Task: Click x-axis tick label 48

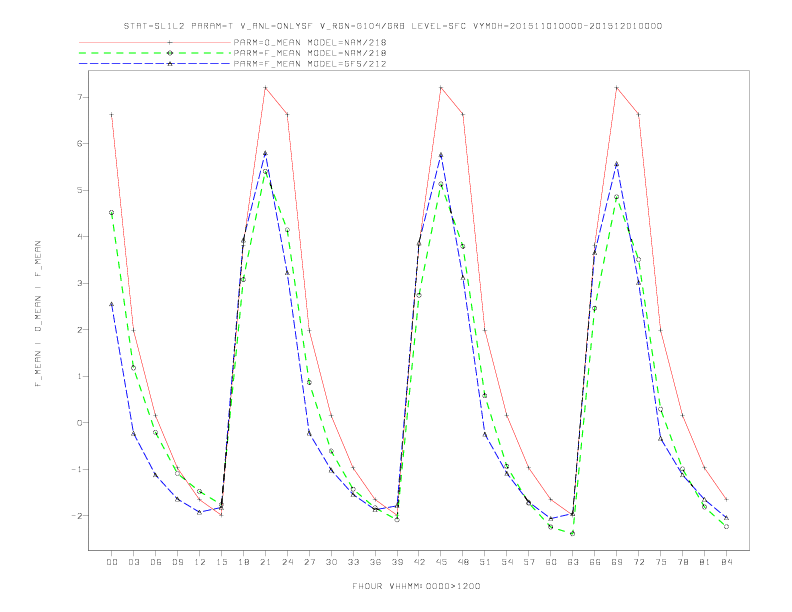Action: (463, 562)
